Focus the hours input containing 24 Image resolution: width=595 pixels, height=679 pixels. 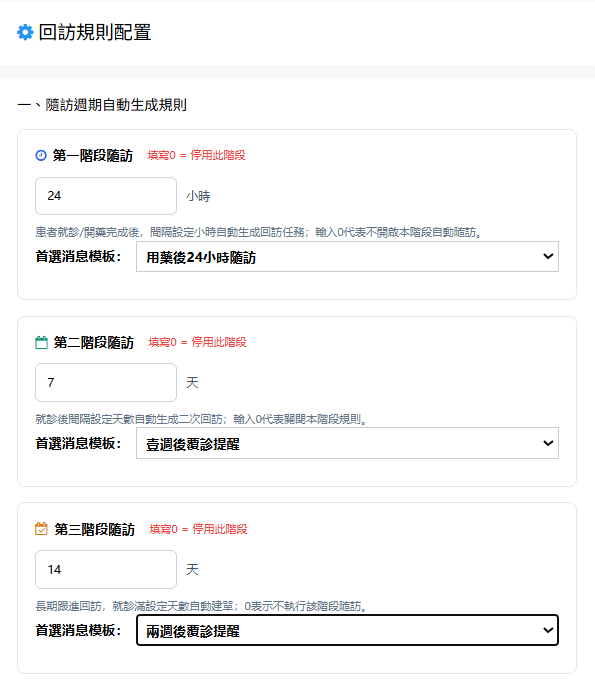(106, 196)
